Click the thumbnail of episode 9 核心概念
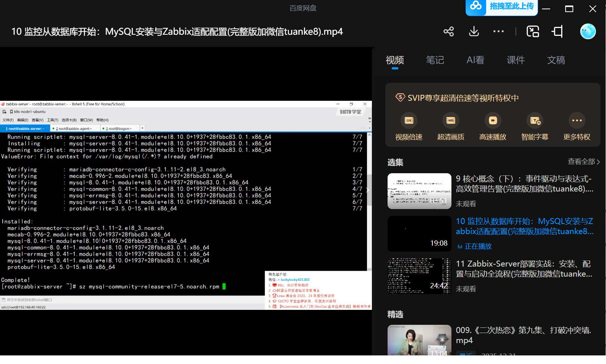 [419, 191]
